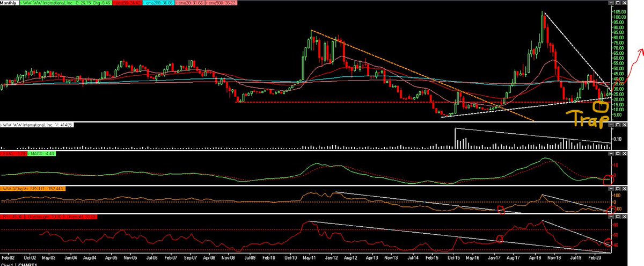
Task: Click the Oct-15 date on time axis
Action: coord(453,258)
